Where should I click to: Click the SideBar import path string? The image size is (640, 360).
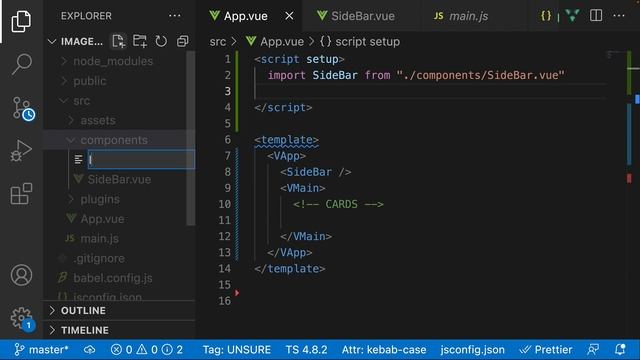[480, 75]
